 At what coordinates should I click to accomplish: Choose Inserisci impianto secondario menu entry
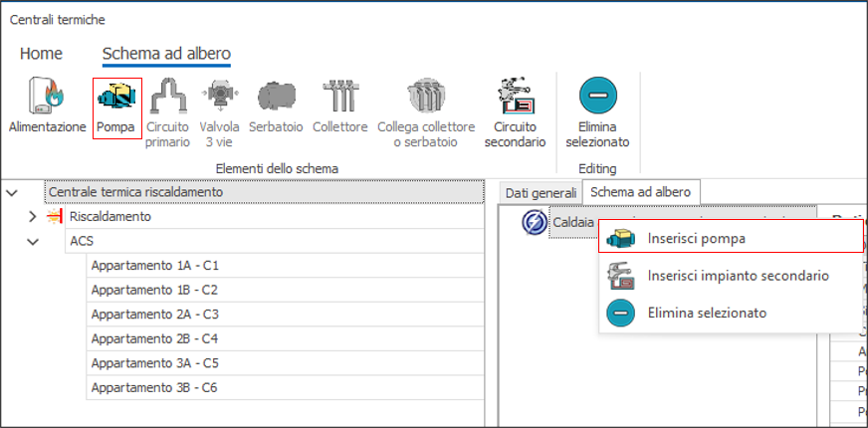tap(738, 276)
